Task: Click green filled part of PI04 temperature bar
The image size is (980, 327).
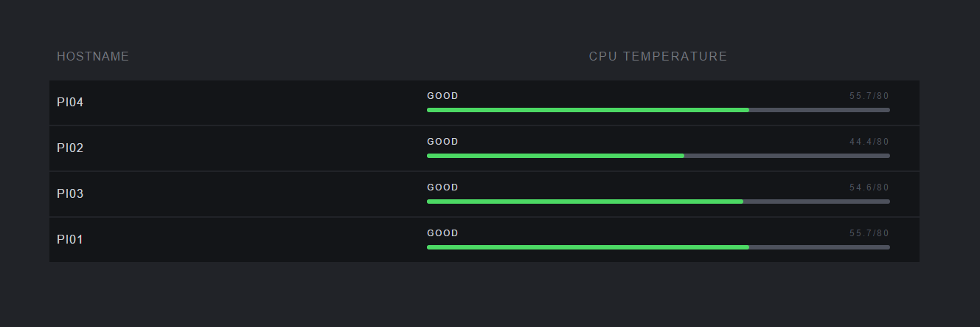Action: pos(588,110)
